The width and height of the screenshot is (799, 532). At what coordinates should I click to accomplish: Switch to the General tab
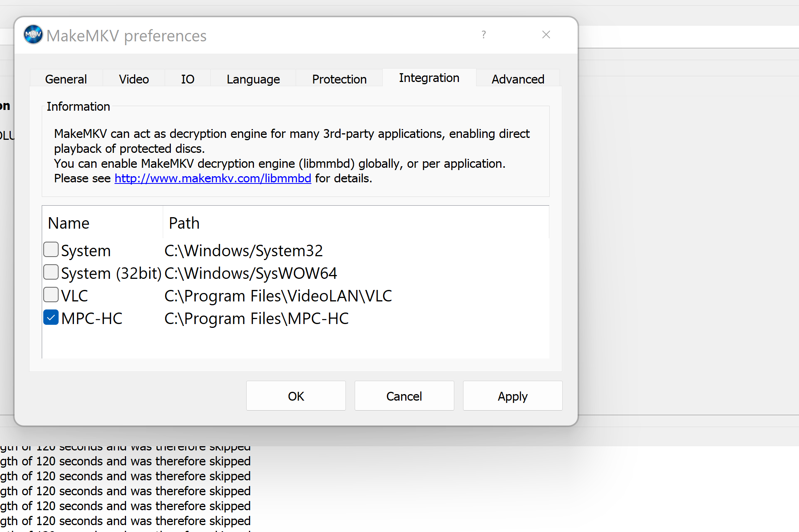point(66,79)
